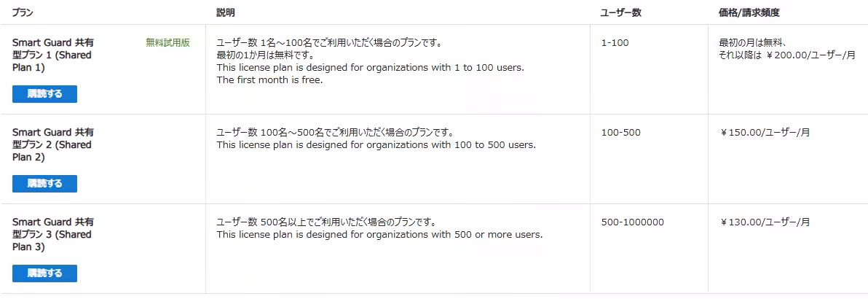Click the ユーザー数 column header
This screenshot has width=868, height=299.
(620, 13)
